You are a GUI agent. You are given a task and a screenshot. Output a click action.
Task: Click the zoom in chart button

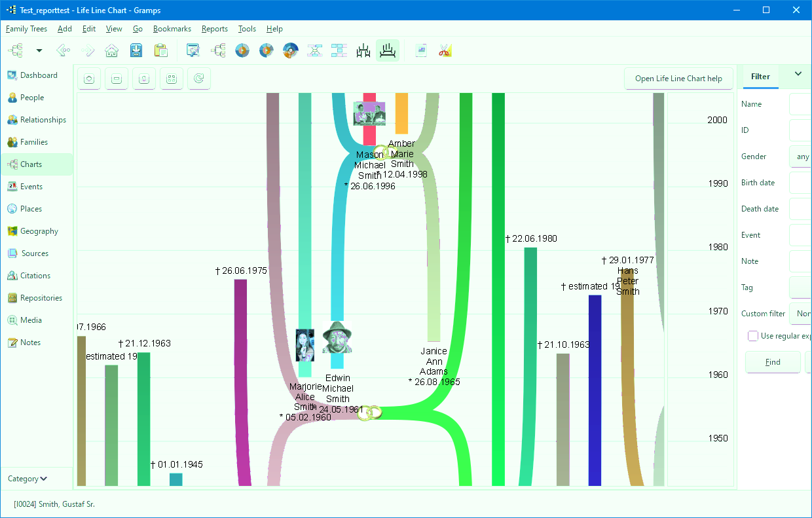click(x=90, y=79)
